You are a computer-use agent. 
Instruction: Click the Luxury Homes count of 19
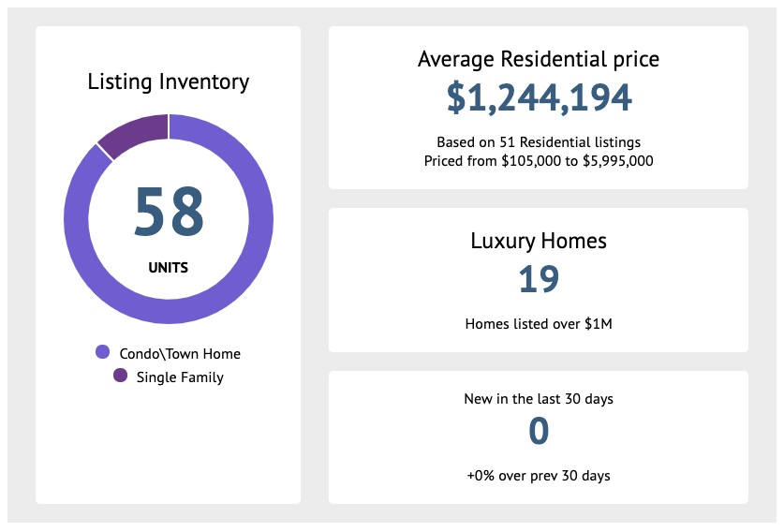pos(539,279)
